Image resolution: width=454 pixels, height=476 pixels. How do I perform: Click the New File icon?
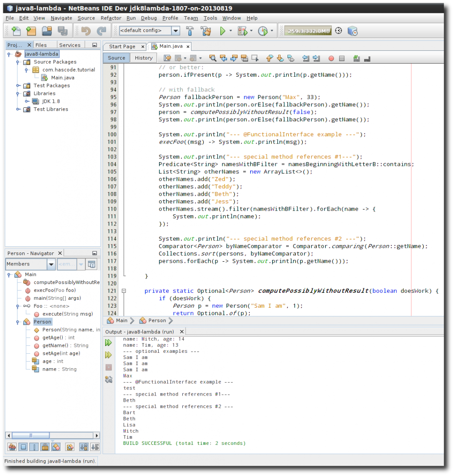(15, 31)
